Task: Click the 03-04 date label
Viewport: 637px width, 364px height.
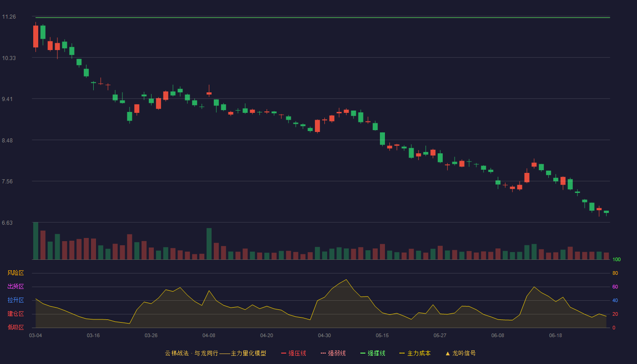Action: point(35,335)
